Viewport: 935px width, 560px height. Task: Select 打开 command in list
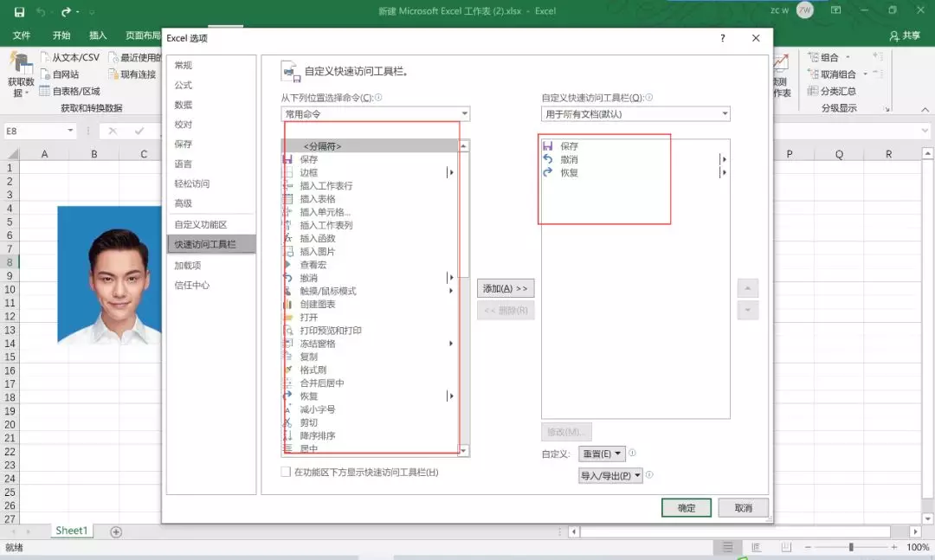371,318
